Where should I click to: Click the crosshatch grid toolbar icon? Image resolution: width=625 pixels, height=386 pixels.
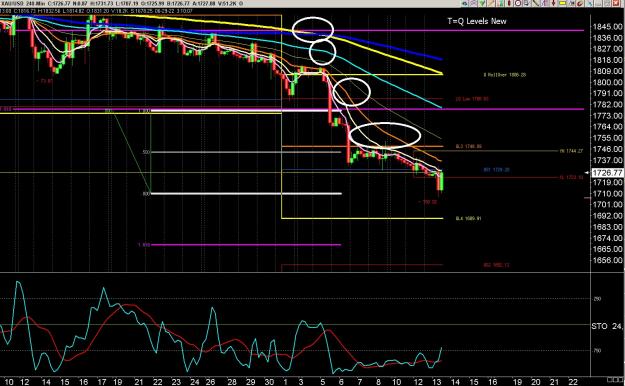point(473,3)
